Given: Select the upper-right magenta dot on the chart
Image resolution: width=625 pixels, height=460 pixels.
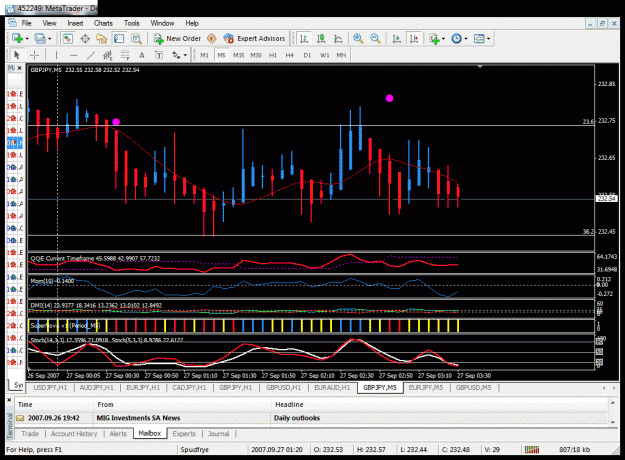Looking at the screenshot, I should click(x=389, y=98).
